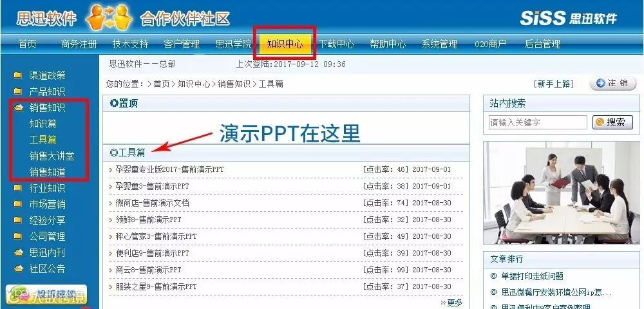Open 服装之星9-售前演示PPT article

pyautogui.click(x=156, y=286)
